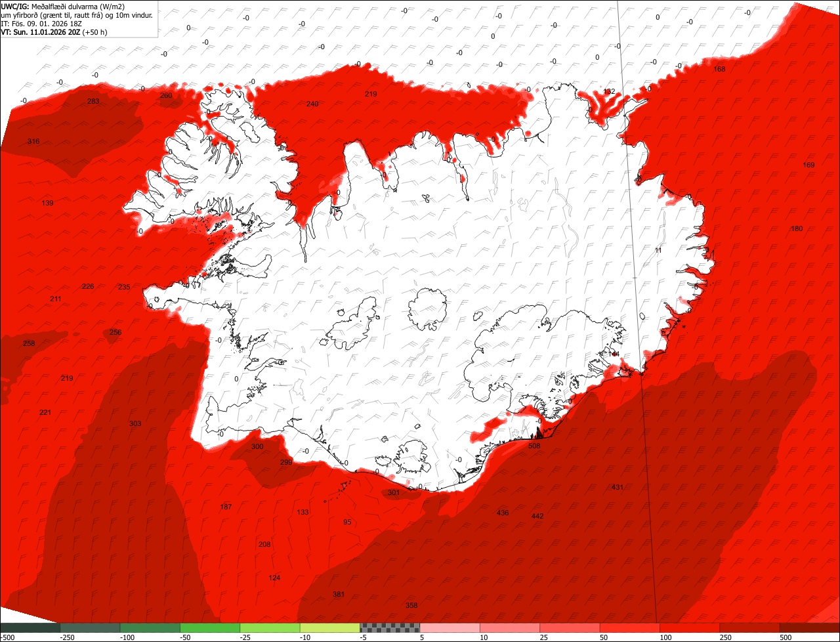
Task: Select the legend label 500
Action: coord(786,637)
